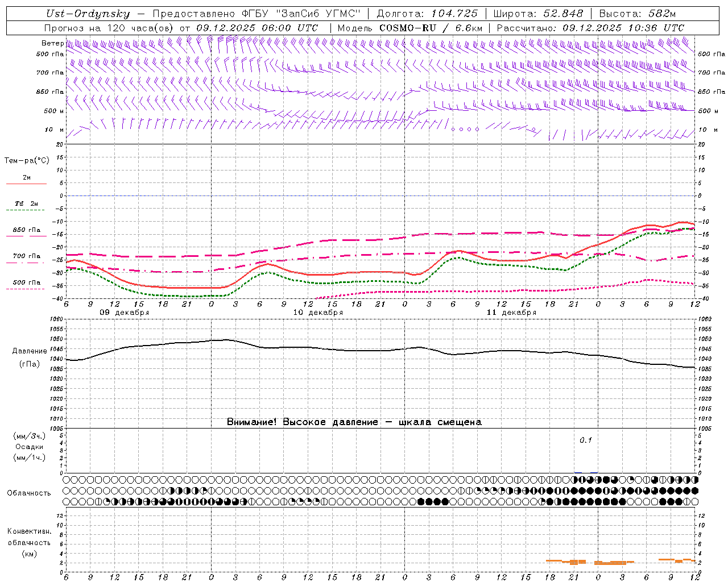The image size is (728, 582).
Task: Click the Осадки precipitation label
Action: (29, 447)
